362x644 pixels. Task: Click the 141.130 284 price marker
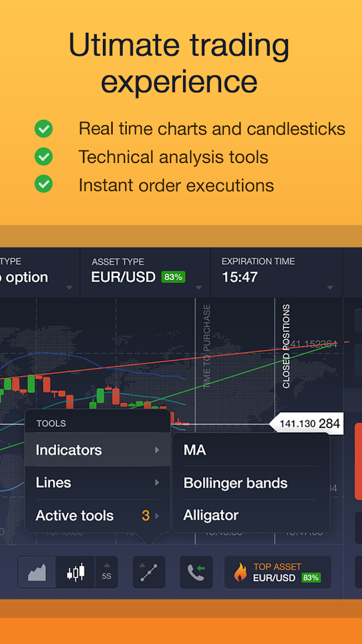(306, 423)
